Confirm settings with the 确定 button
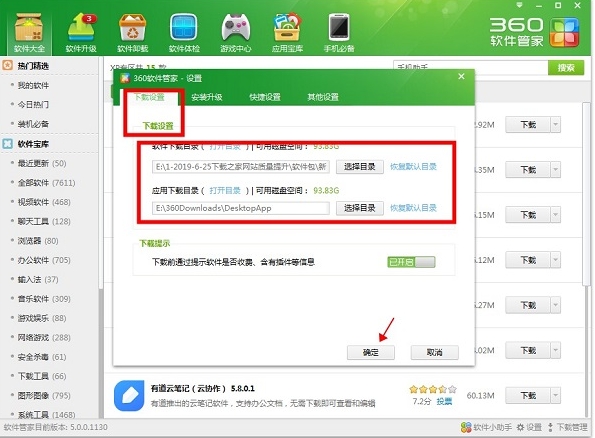 [371, 352]
